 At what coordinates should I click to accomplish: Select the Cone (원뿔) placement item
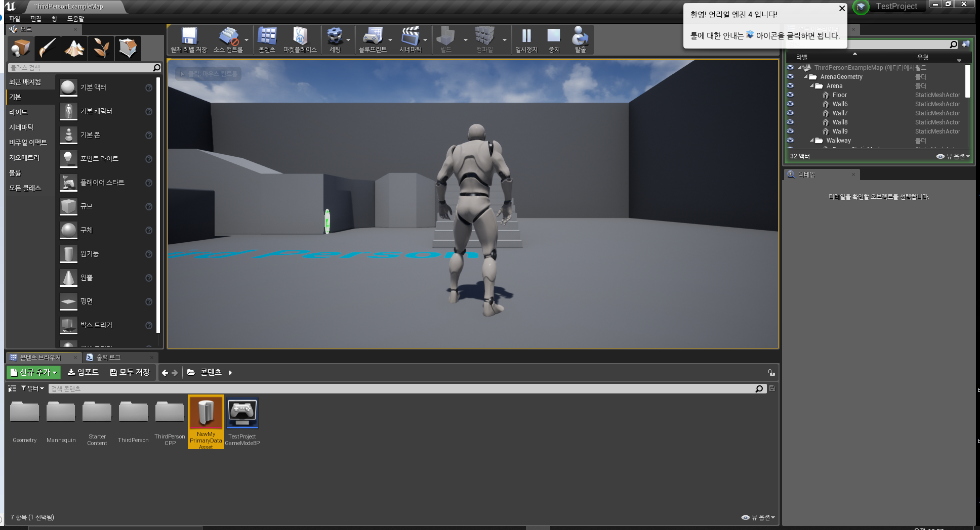pos(106,278)
